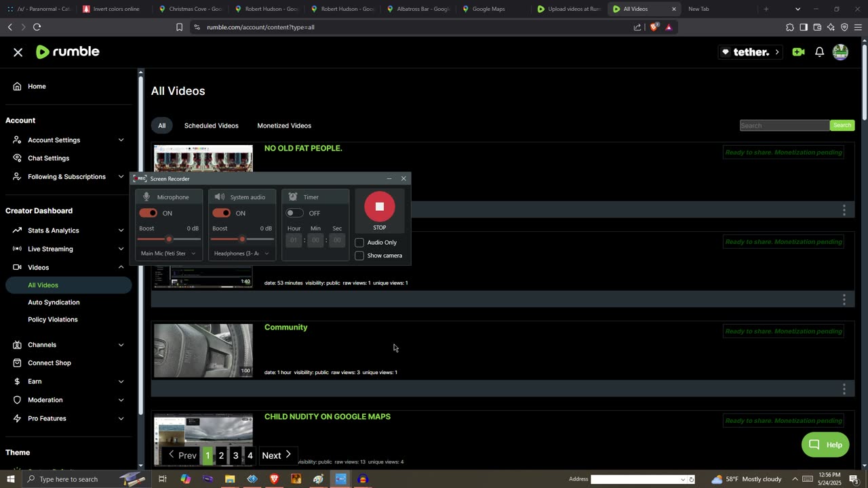Open the Windows notification center
The height and width of the screenshot is (488, 868).
click(x=854, y=479)
